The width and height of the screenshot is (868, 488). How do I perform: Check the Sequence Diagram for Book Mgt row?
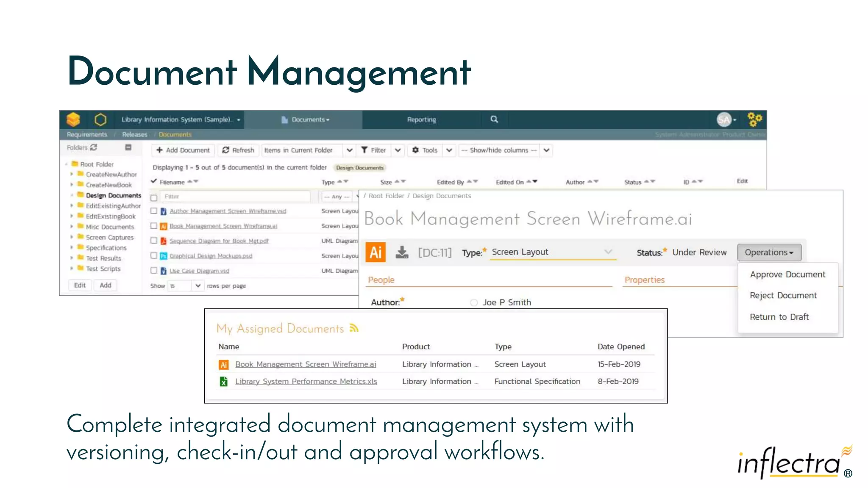[x=154, y=241]
